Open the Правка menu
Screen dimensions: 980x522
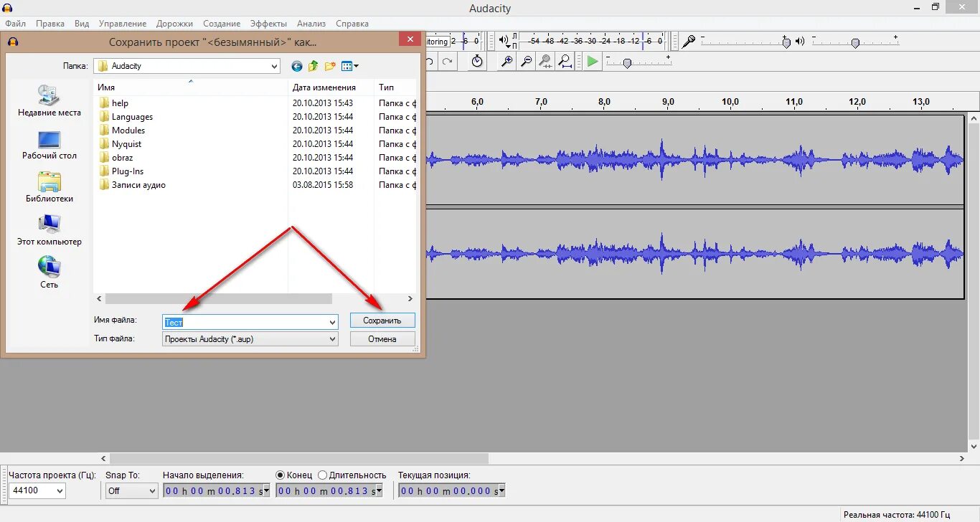[50, 24]
